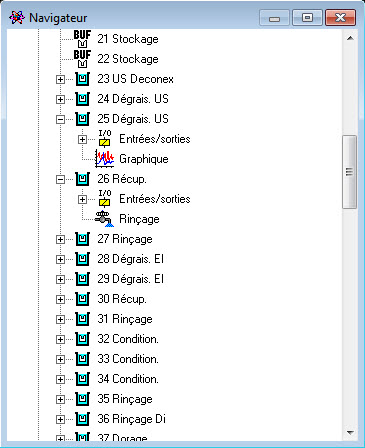Select the 22 Stockage tree row

[x=128, y=59]
